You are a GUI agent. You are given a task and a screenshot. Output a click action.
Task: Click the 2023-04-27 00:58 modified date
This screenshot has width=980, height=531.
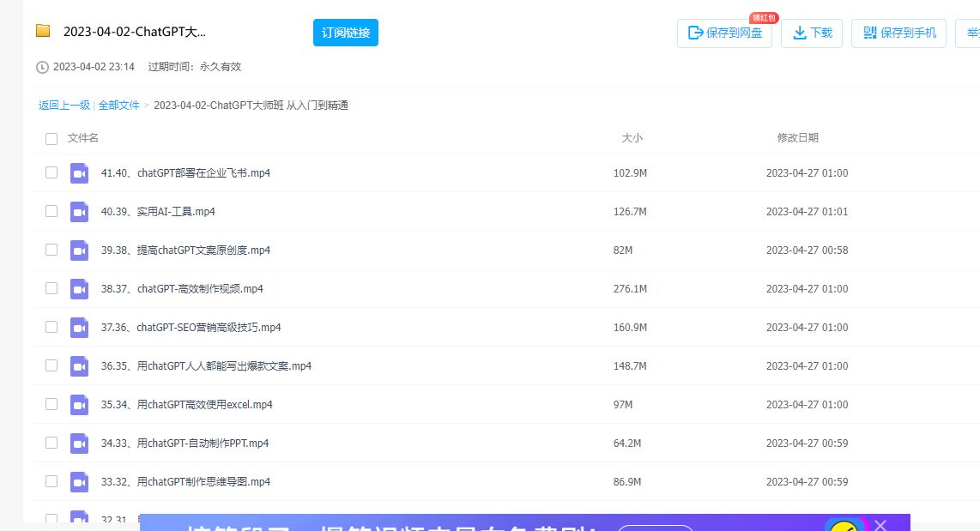tap(807, 250)
